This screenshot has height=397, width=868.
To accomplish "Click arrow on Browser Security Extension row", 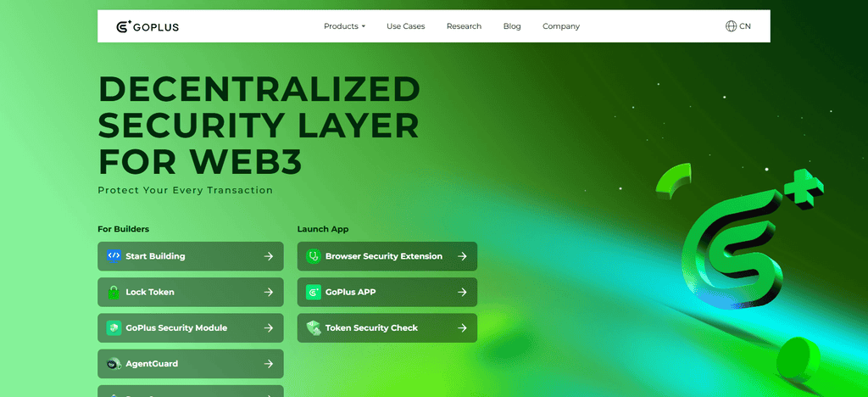I will [x=462, y=256].
